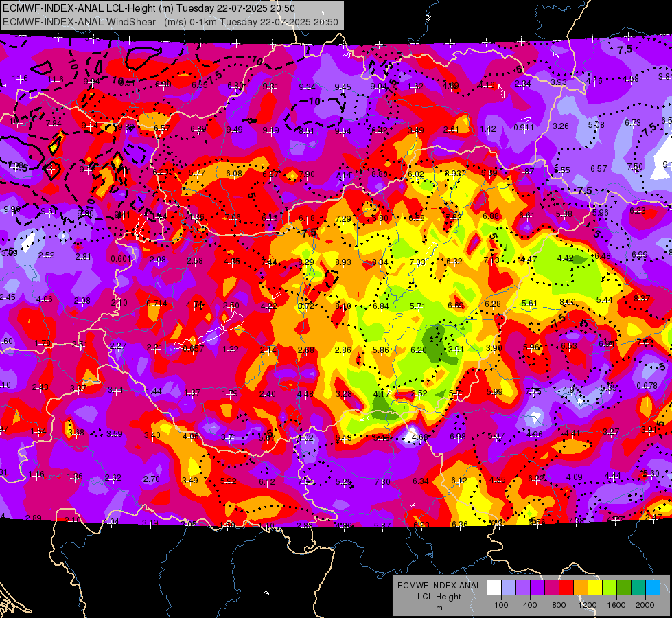The height and width of the screenshot is (618, 672).
Task: Select the magenta legend color swatch
Action: coord(552,588)
